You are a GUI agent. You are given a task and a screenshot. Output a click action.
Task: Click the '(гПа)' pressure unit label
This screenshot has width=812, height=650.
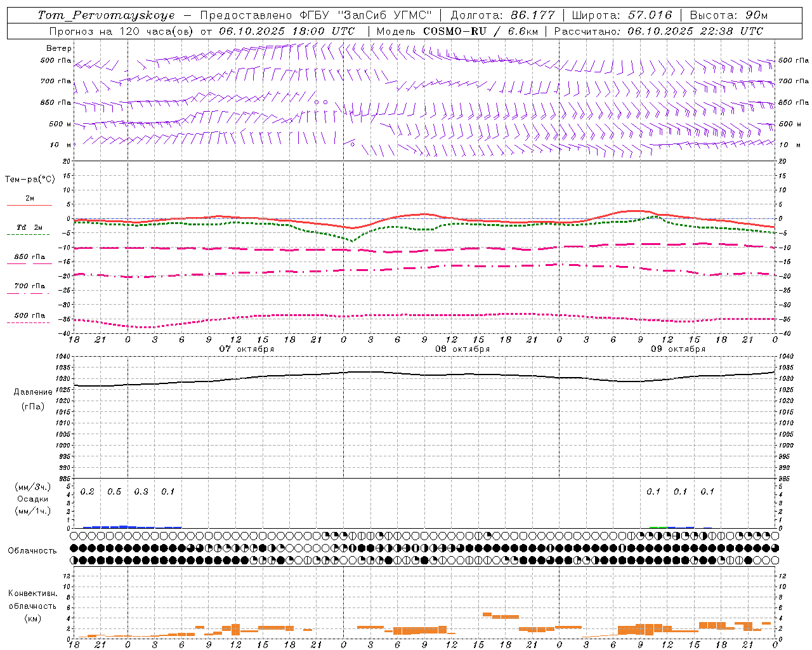pos(33,406)
